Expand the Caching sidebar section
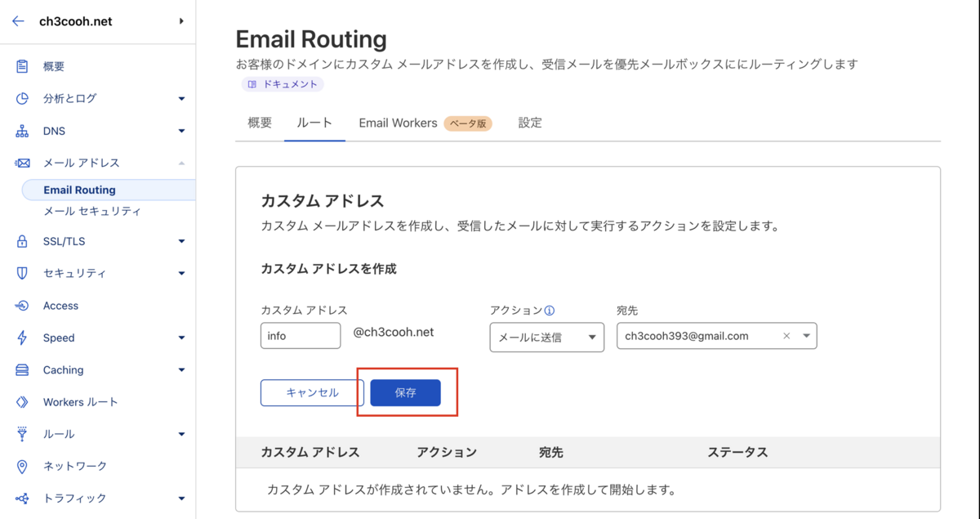980x519 pixels. click(x=181, y=370)
